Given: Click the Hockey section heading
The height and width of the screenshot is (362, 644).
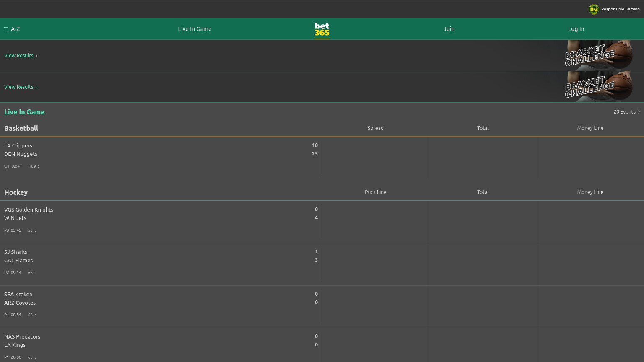Looking at the screenshot, I should pos(16,192).
